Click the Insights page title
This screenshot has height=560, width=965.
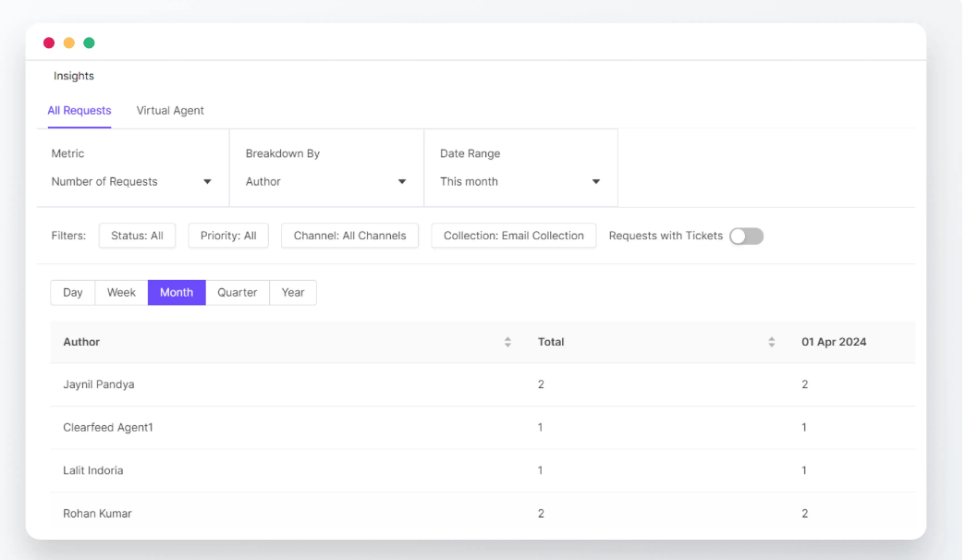tap(74, 76)
